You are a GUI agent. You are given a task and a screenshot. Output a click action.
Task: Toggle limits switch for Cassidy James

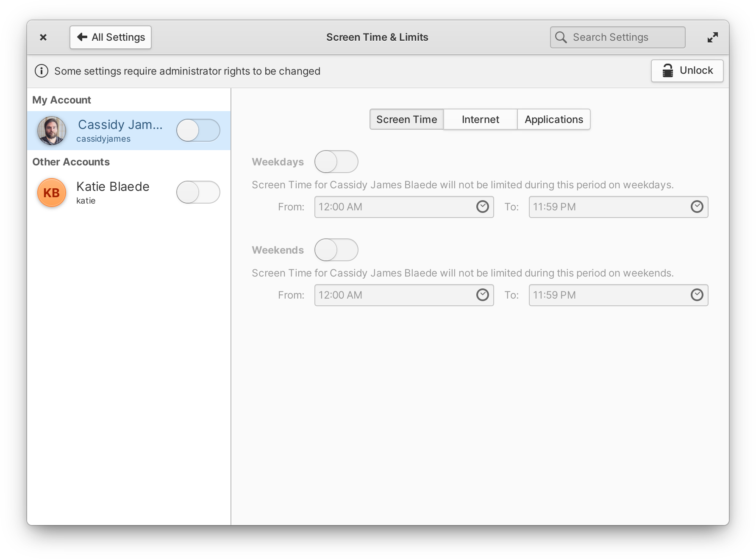tap(198, 130)
